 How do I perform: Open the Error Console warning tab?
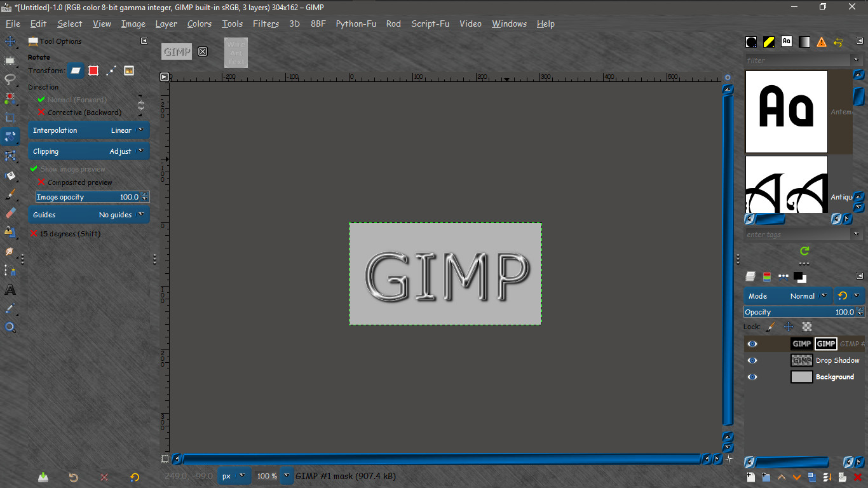822,42
